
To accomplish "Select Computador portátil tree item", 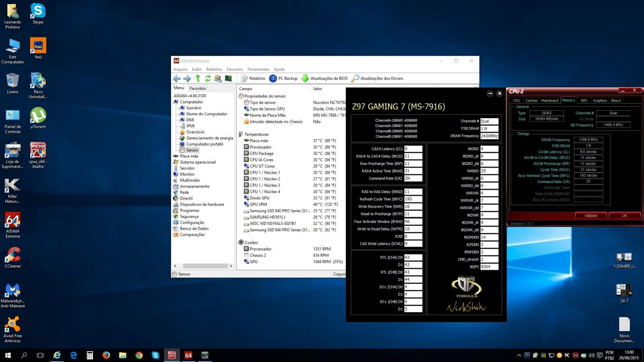I will point(204,144).
